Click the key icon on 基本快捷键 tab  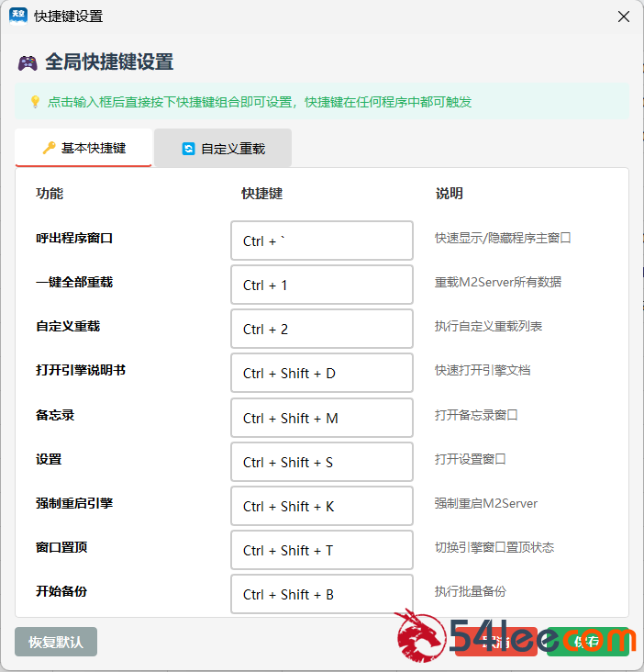point(49,148)
